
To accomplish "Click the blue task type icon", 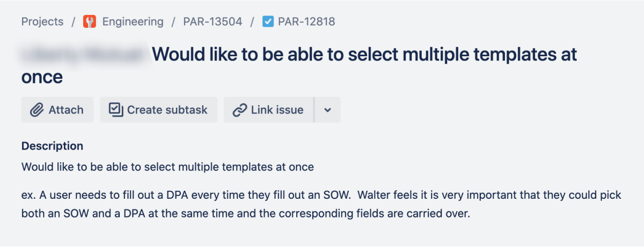I will pos(268,22).
